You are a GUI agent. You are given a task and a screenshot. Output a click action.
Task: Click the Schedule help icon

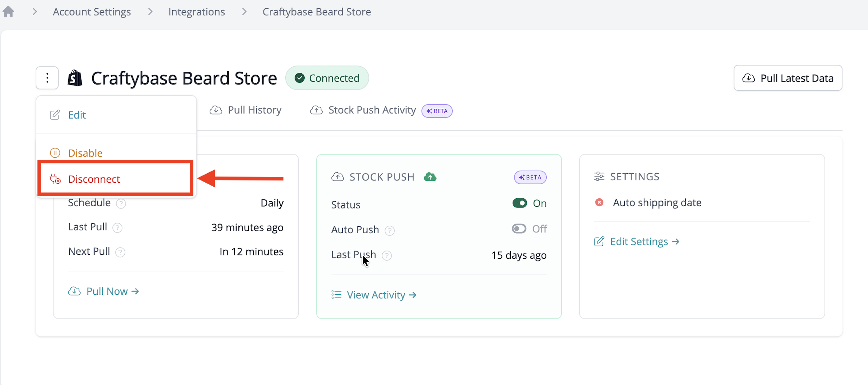[x=121, y=203]
